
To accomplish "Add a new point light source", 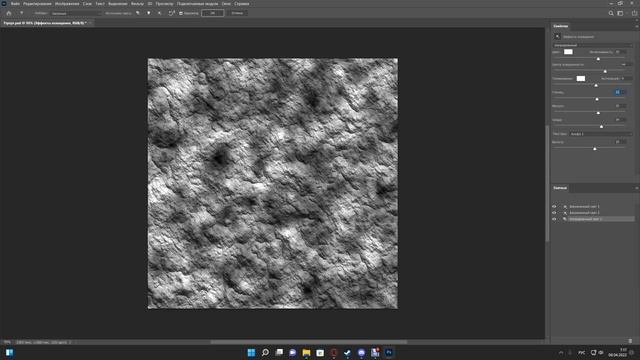I will coord(149,13).
